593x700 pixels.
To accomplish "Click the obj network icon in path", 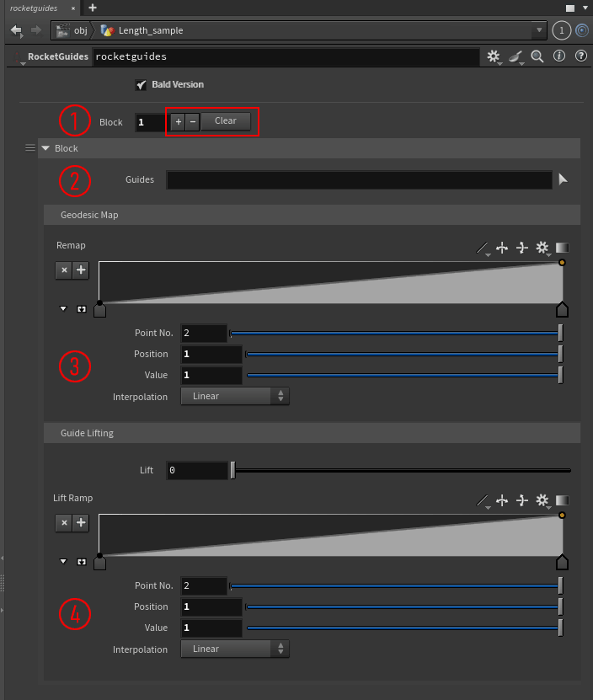I will (62, 30).
